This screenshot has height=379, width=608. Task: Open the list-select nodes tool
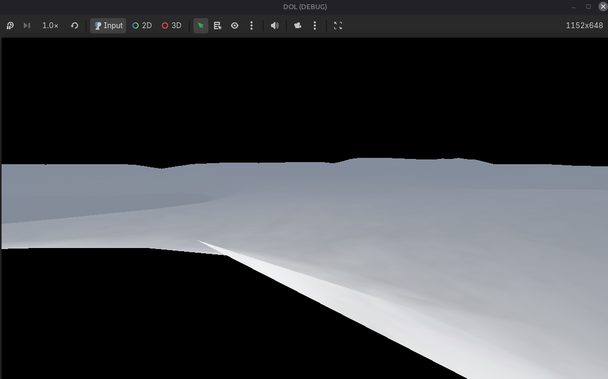(218, 26)
